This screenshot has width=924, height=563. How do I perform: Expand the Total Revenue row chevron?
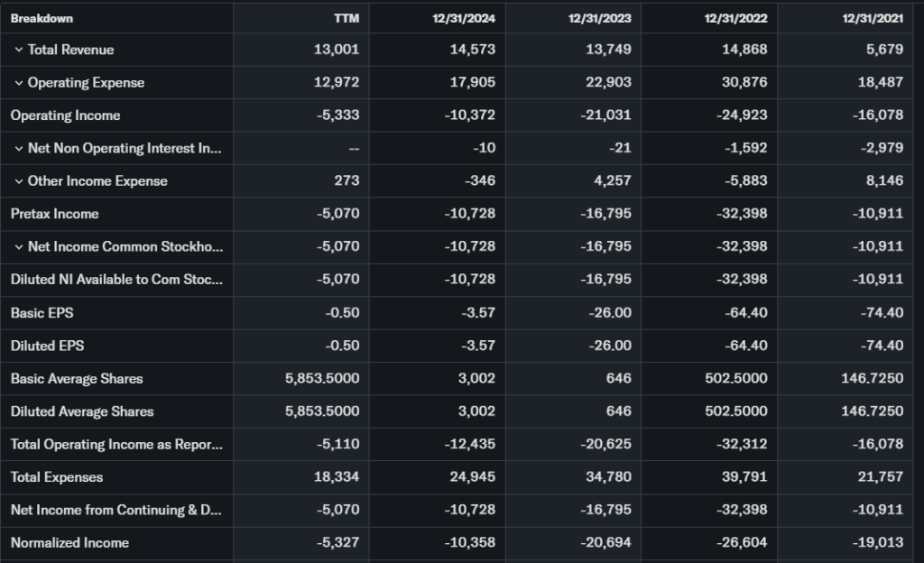pos(18,50)
